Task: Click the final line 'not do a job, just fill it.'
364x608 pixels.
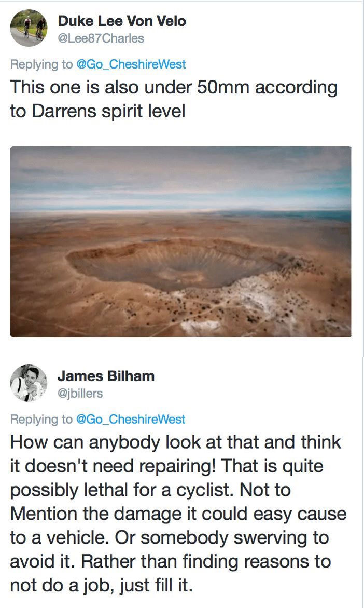Action: pos(102,585)
